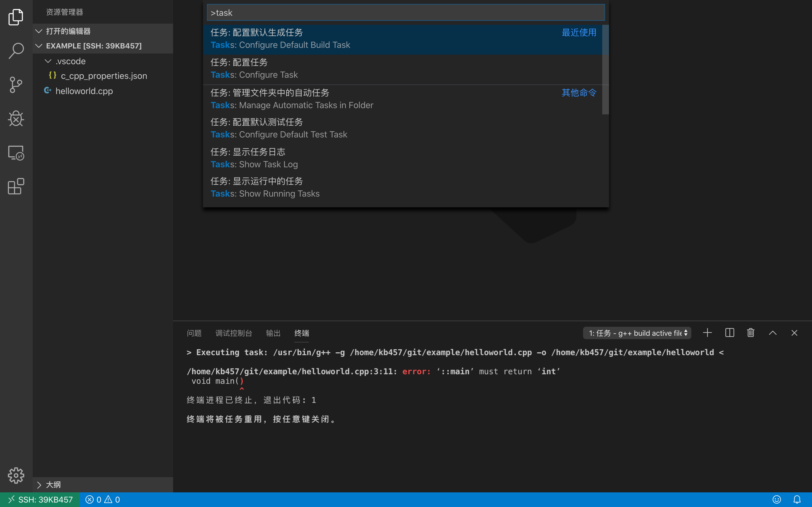Screen dimensions: 812x507
Task: Expand the 大纲 outline section
Action: pyautogui.click(x=39, y=484)
